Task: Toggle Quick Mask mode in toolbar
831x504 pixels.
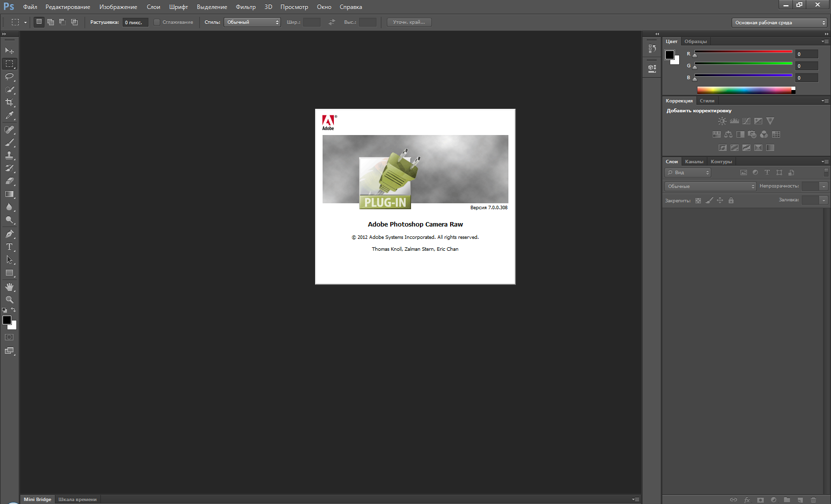Action: point(9,337)
